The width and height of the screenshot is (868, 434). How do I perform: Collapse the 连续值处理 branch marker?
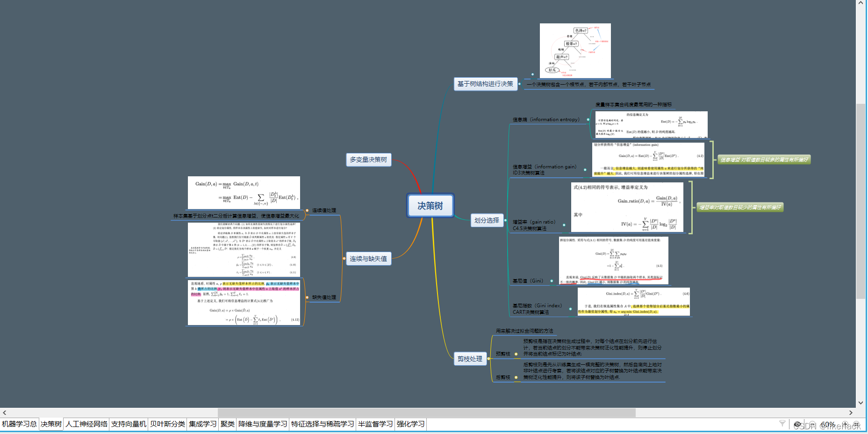307,210
